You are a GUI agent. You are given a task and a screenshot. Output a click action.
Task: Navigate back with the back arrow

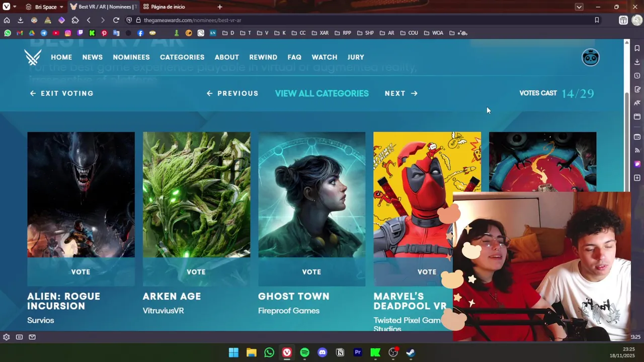[89, 20]
